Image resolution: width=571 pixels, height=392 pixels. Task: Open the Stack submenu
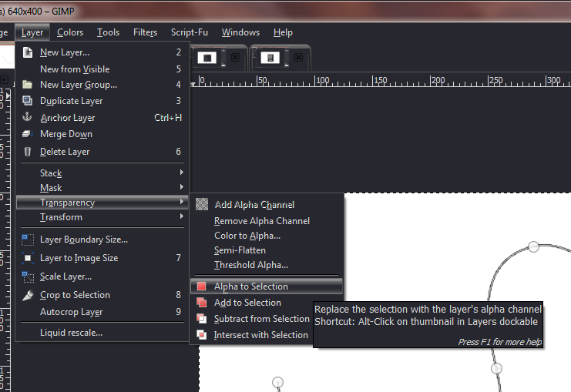pyautogui.click(x=102, y=173)
